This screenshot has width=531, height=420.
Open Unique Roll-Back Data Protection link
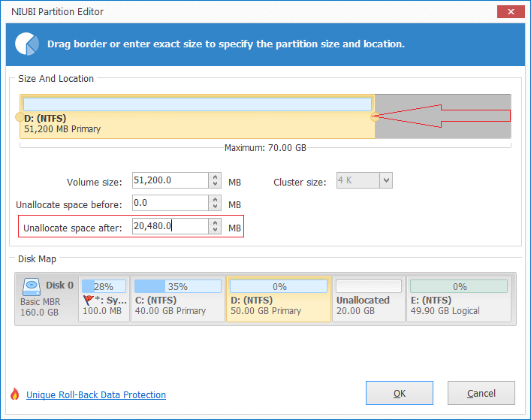[x=96, y=395]
